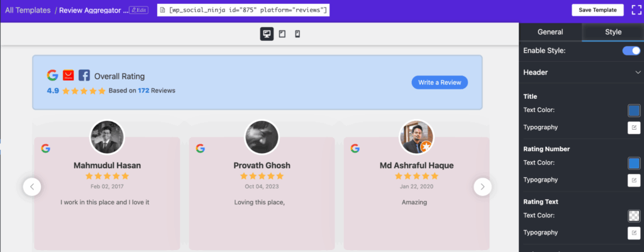Open Rating Number typography edit icon

[634, 180]
